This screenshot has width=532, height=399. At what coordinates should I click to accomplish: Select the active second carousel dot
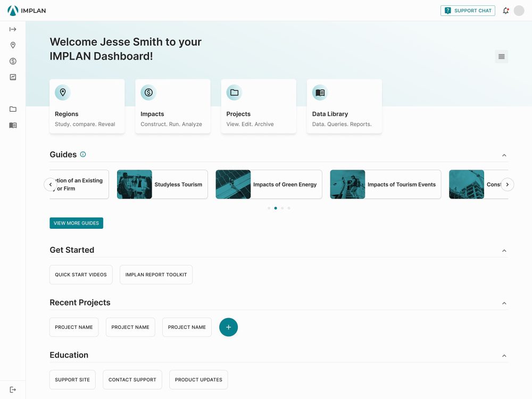pyautogui.click(x=276, y=209)
